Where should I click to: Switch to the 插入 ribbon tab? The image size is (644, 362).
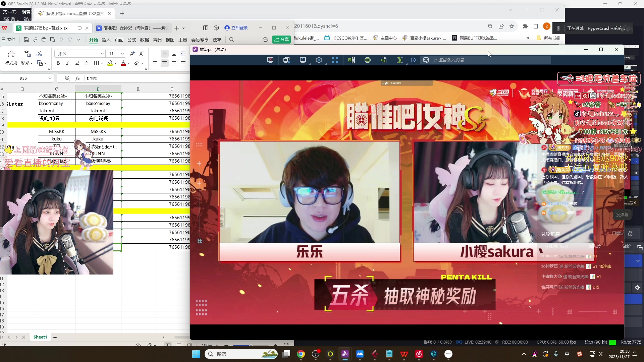[106, 40]
